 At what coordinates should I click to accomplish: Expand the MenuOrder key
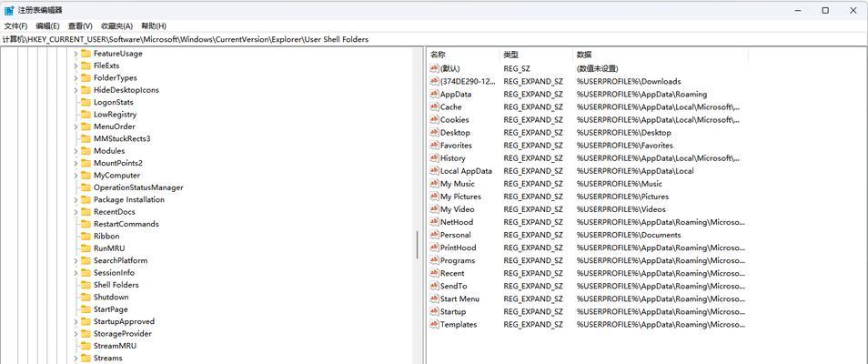click(76, 126)
